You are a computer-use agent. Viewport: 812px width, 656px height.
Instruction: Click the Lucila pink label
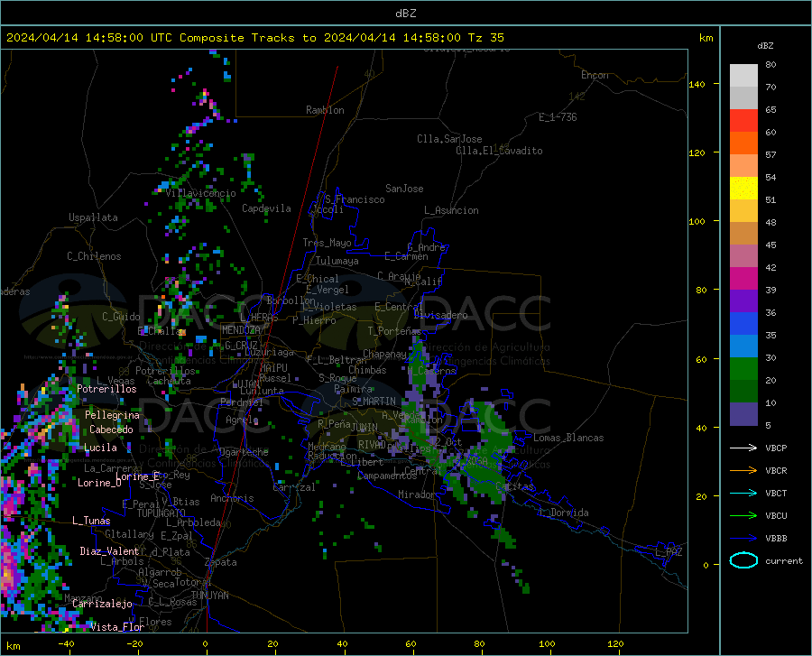[x=100, y=448]
